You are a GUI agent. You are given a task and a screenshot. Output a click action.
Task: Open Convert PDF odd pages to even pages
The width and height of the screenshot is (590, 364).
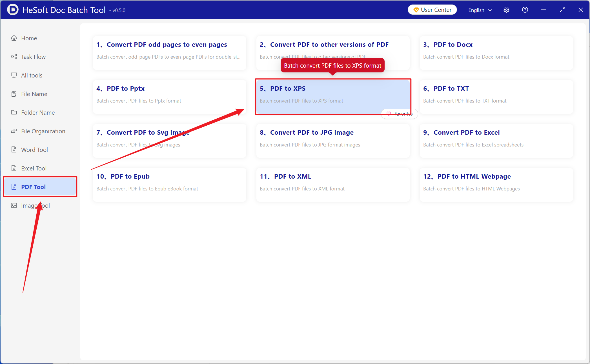[169, 53]
